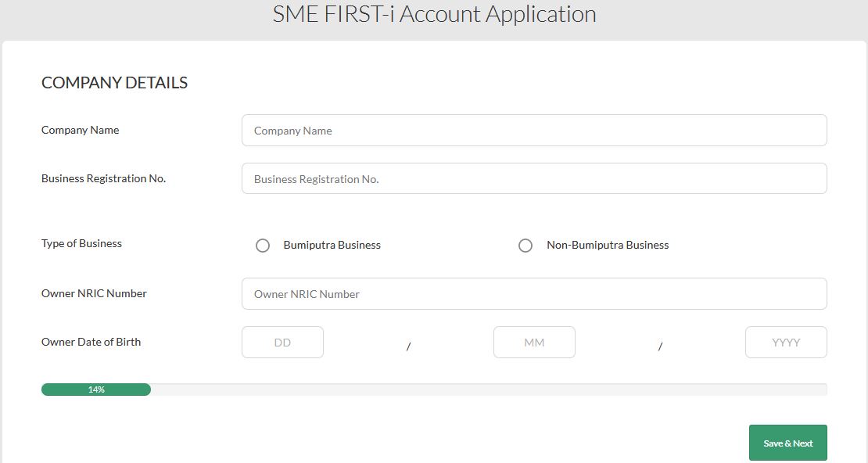Click the "Owner Date of Birth" label

(x=91, y=342)
